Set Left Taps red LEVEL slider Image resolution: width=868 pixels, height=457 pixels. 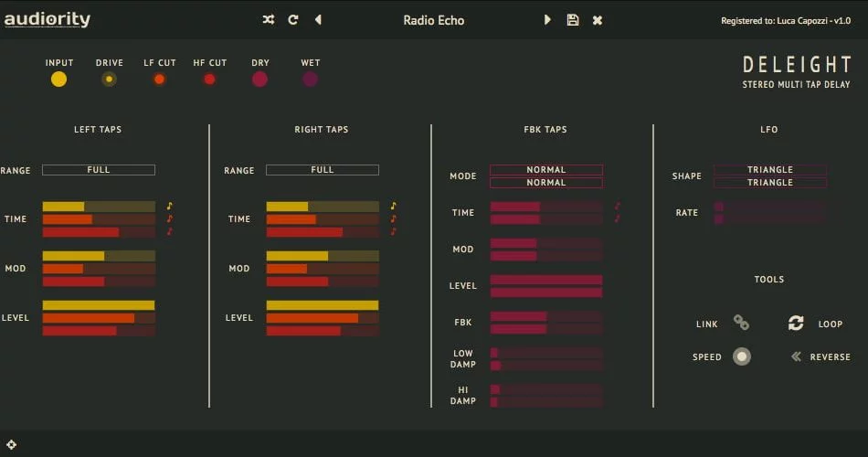click(99, 331)
